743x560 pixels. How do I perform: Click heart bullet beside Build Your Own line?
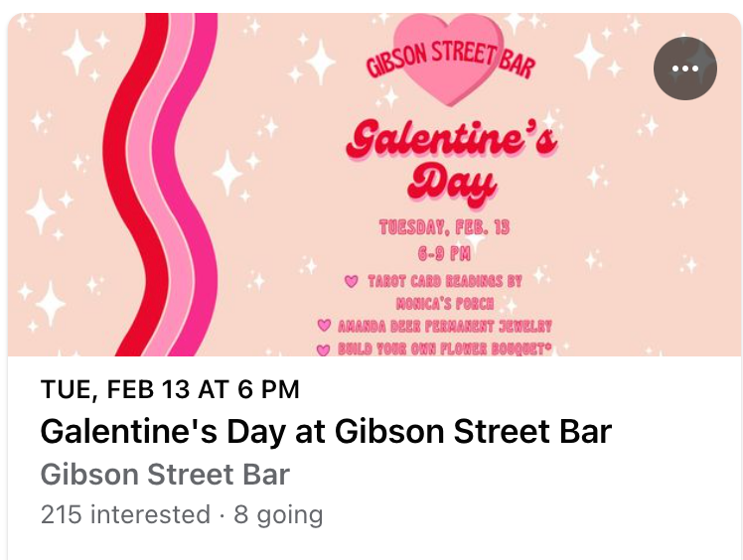click(323, 350)
